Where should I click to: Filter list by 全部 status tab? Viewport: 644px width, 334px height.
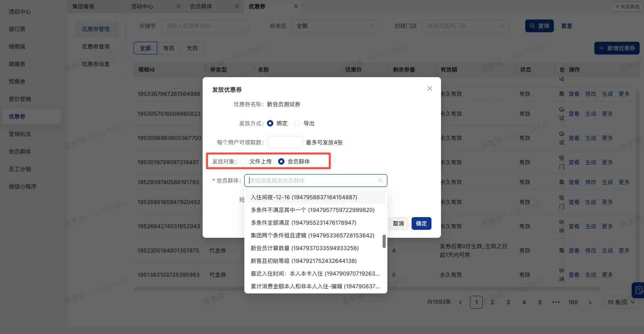[145, 48]
